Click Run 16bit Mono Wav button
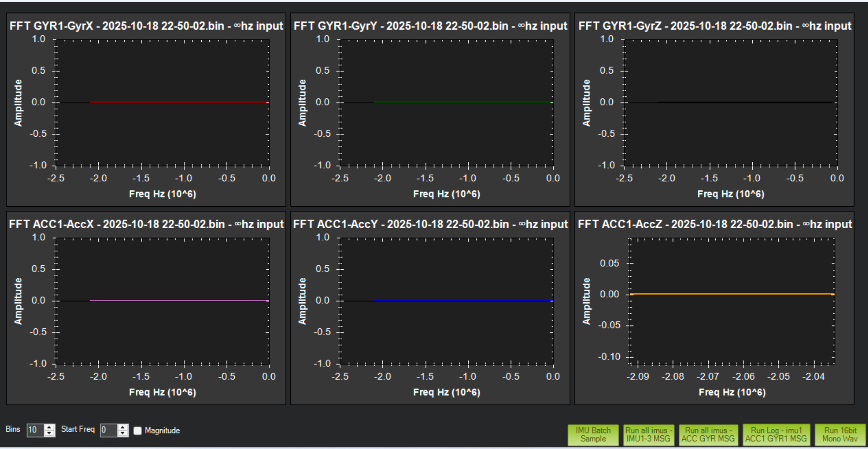868x449 pixels. (x=840, y=434)
